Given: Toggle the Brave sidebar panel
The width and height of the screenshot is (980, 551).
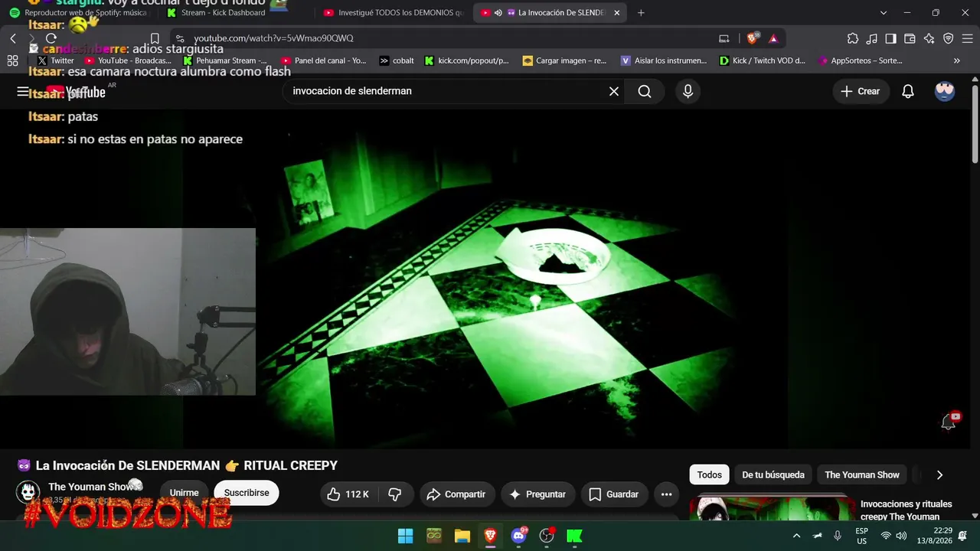Looking at the screenshot, I should [891, 38].
